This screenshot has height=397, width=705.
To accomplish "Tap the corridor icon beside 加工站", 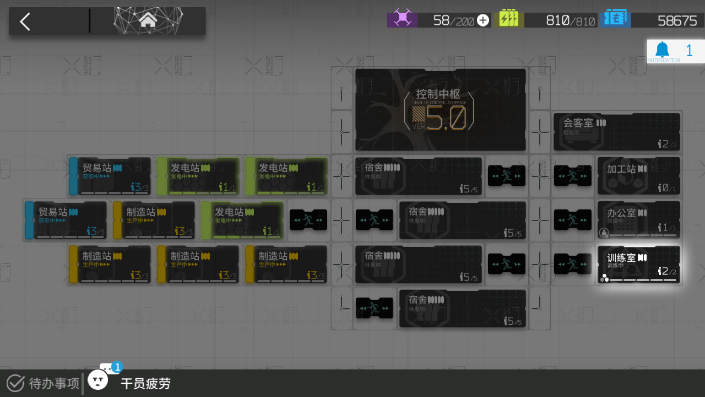I will pyautogui.click(x=572, y=176).
